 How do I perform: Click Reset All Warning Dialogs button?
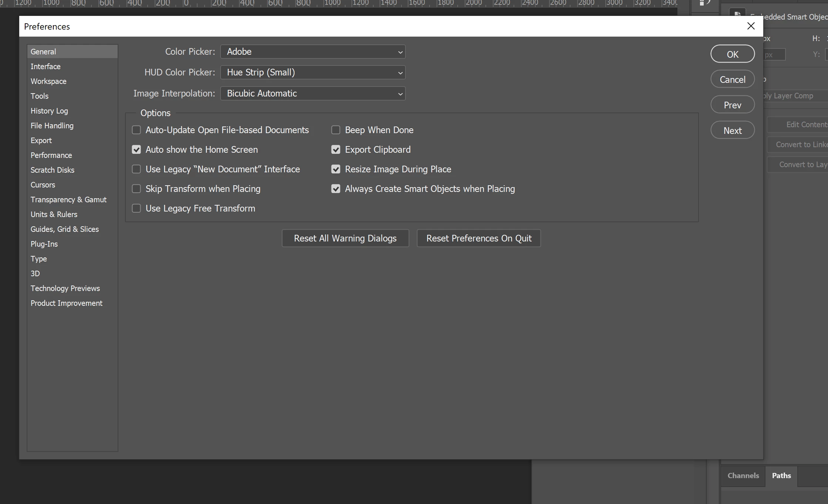coord(345,238)
